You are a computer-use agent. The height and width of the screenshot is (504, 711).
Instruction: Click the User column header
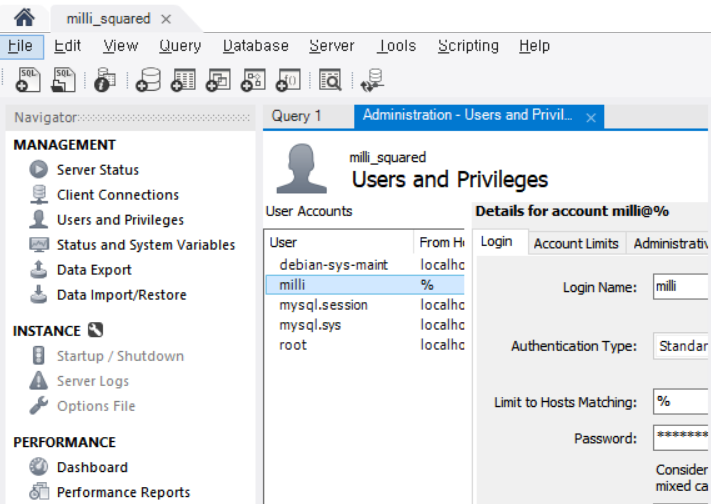[339, 242]
